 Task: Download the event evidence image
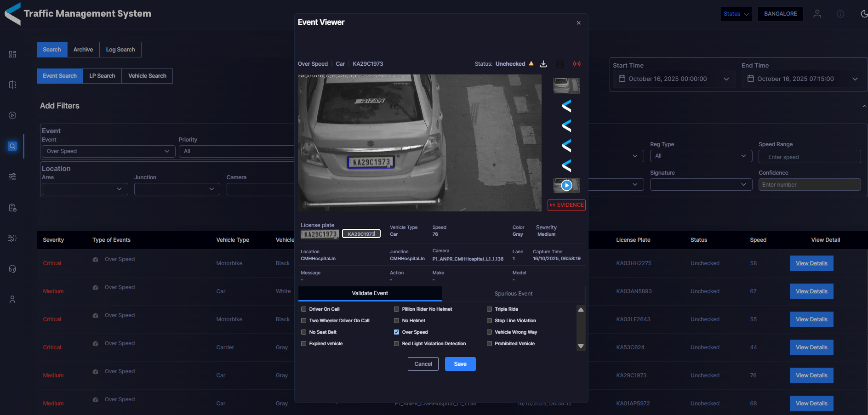543,64
